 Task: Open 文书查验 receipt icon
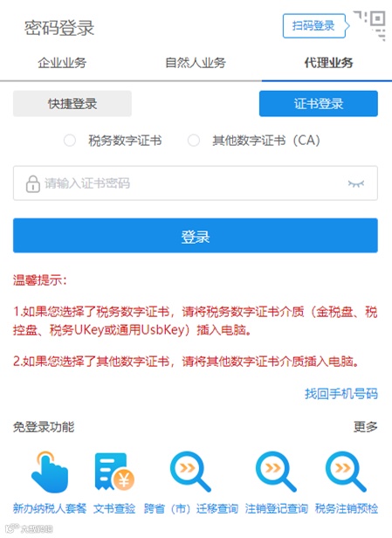point(114,472)
